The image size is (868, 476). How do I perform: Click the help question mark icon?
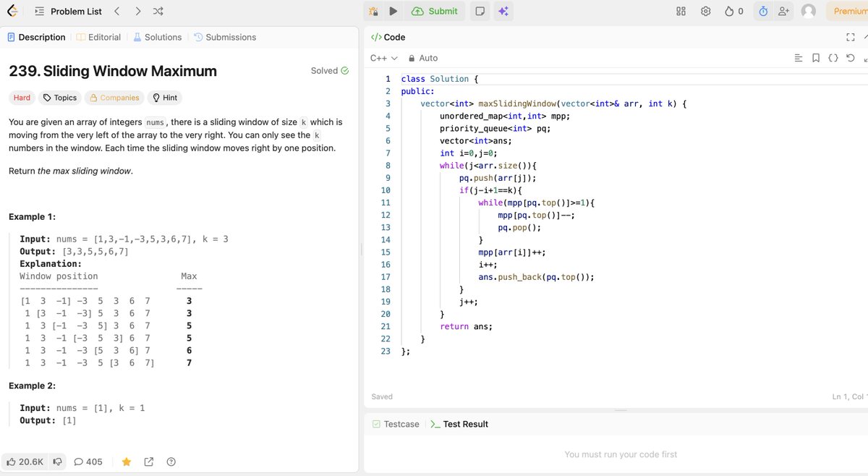point(171,462)
